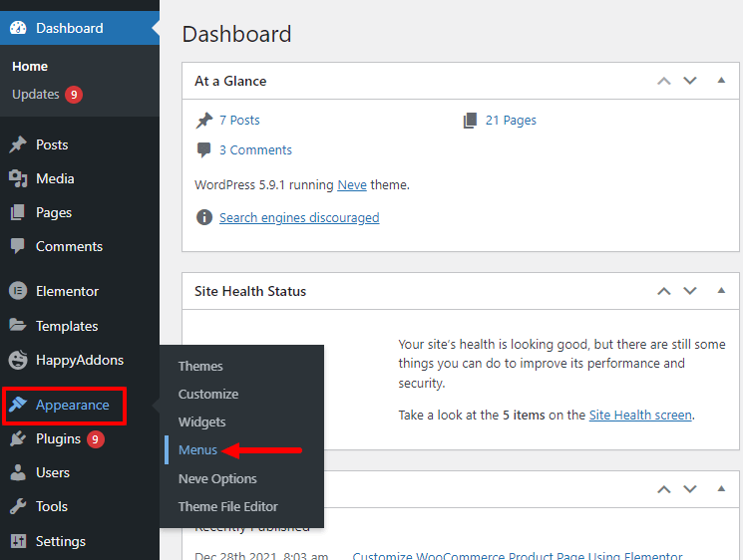Screen dimensions: 743x560
Task: Move Site Health Status panel down
Action: tap(690, 291)
